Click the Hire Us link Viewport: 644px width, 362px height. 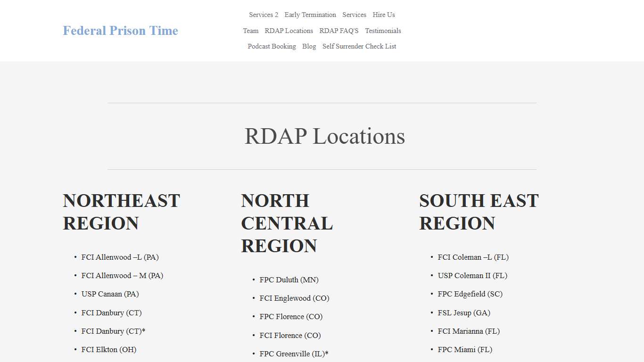pyautogui.click(x=383, y=15)
